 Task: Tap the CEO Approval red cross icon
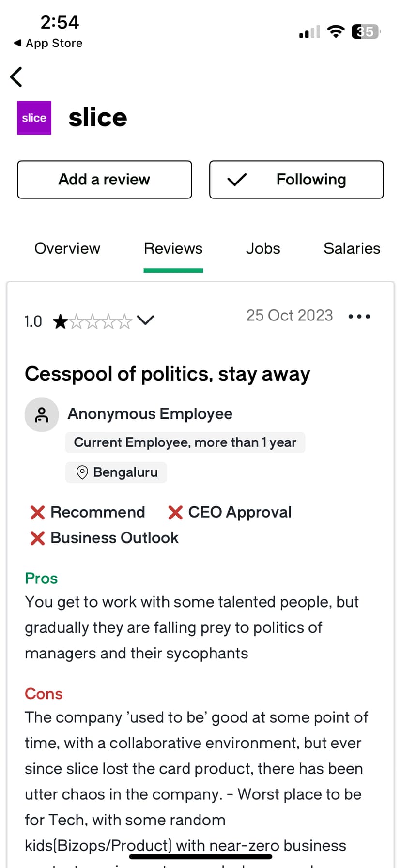[x=175, y=512]
